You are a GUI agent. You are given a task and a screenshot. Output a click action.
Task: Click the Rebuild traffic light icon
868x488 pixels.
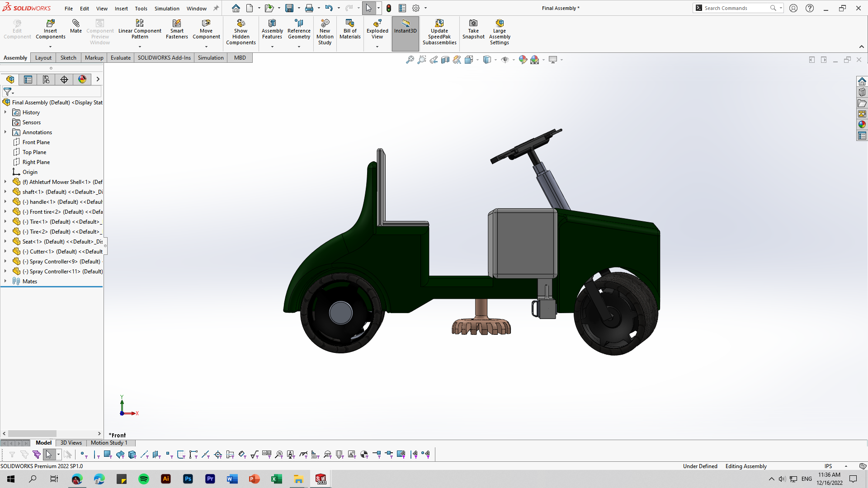(x=389, y=8)
